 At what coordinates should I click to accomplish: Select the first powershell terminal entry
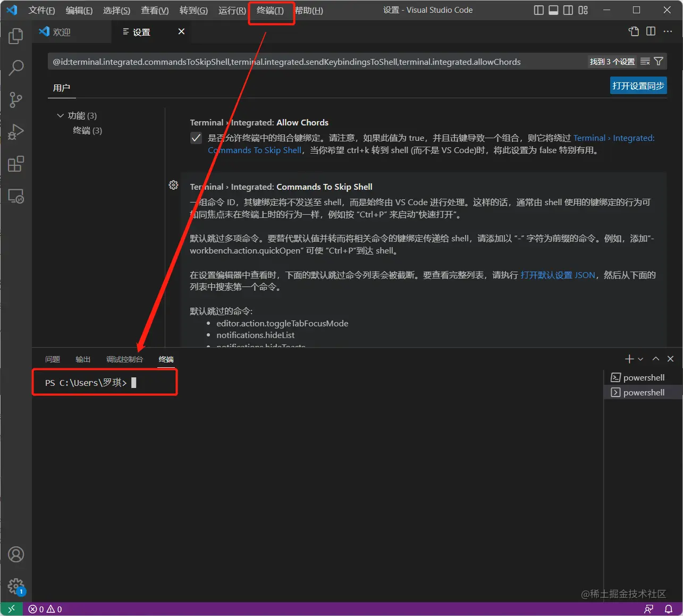click(x=643, y=377)
